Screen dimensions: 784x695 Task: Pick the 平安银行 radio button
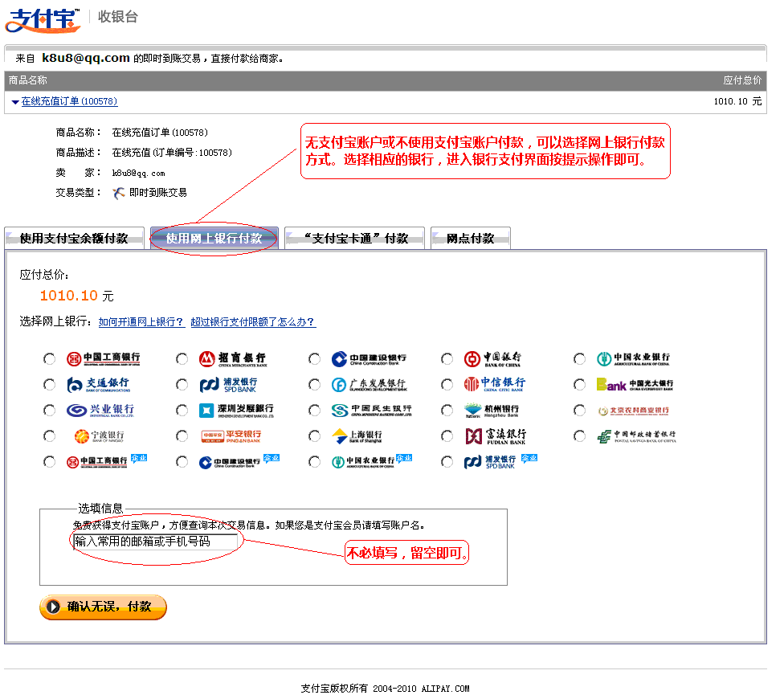point(182,436)
